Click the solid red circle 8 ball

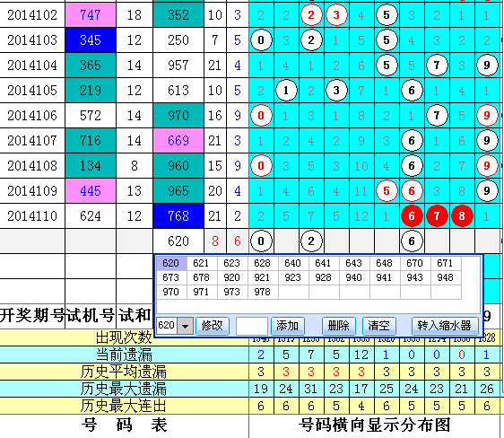[462, 216]
